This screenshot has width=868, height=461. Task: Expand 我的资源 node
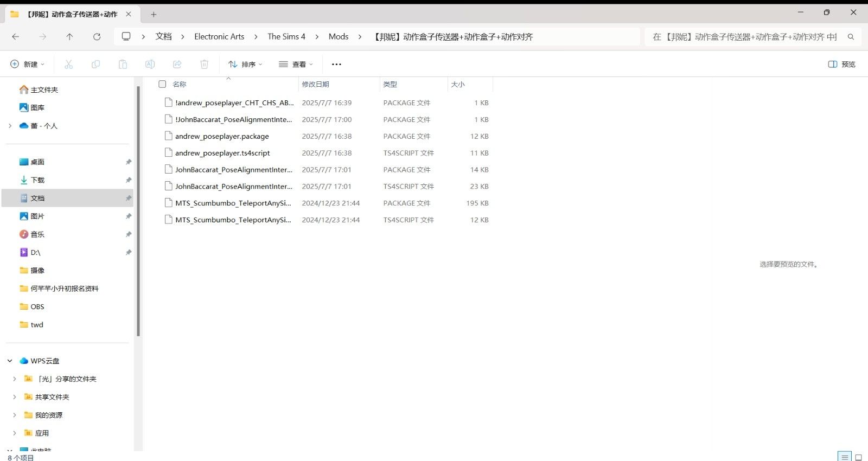tap(15, 415)
